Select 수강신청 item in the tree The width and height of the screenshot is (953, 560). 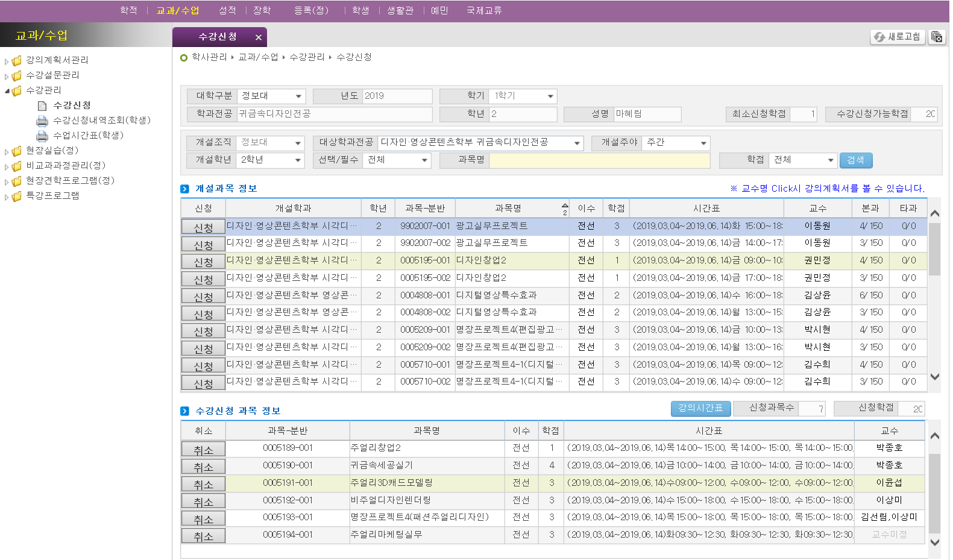[72, 105]
